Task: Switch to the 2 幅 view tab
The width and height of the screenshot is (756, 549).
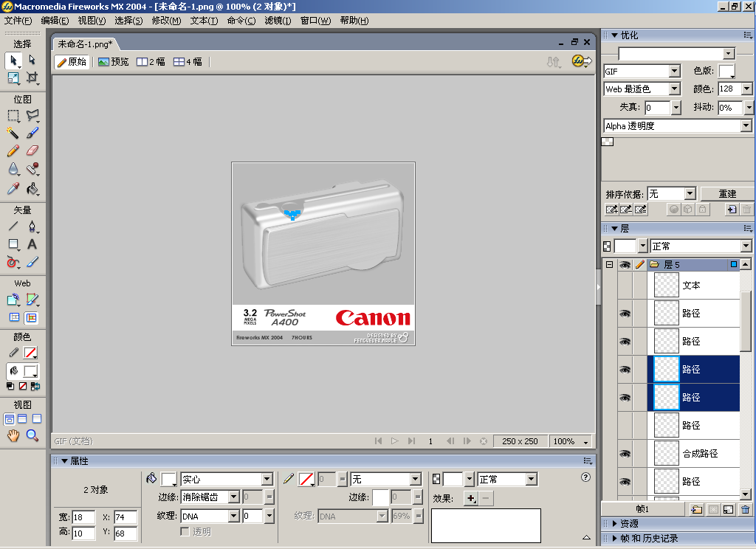Action: click(x=151, y=62)
